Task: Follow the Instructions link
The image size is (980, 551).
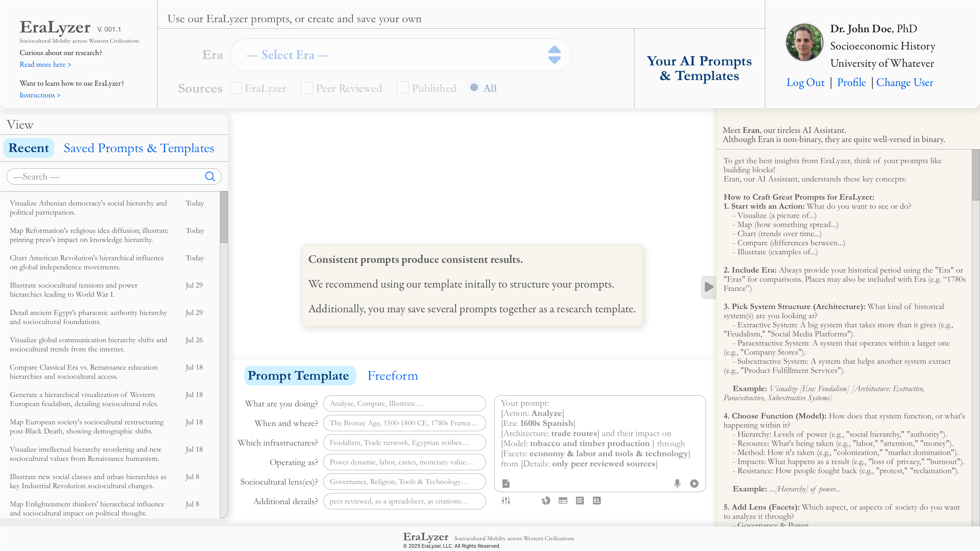Action: (40, 95)
